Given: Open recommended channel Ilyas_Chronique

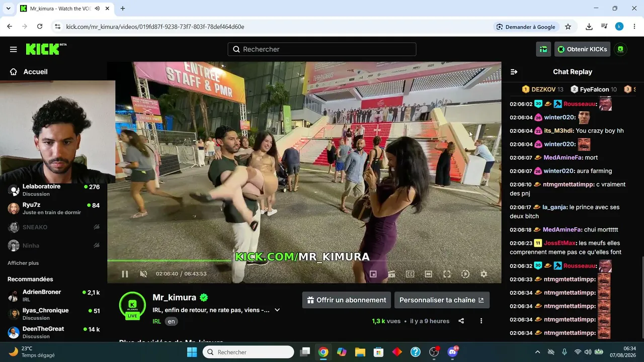Looking at the screenshot, I should point(54,314).
